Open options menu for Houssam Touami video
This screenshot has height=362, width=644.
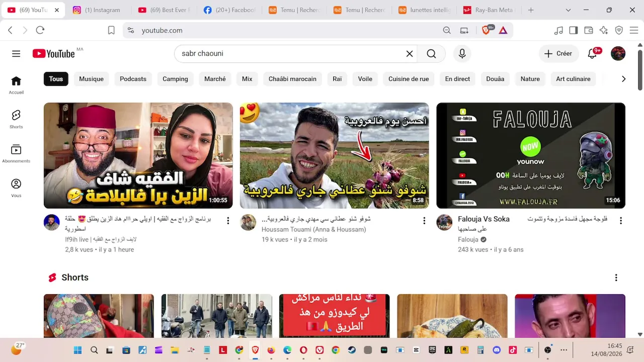tap(424, 221)
